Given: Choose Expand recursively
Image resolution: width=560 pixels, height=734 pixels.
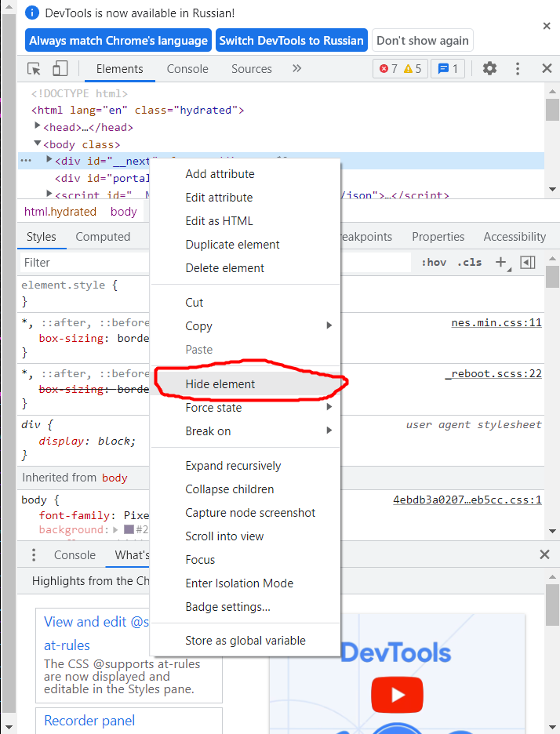Looking at the screenshot, I should 245,466.
